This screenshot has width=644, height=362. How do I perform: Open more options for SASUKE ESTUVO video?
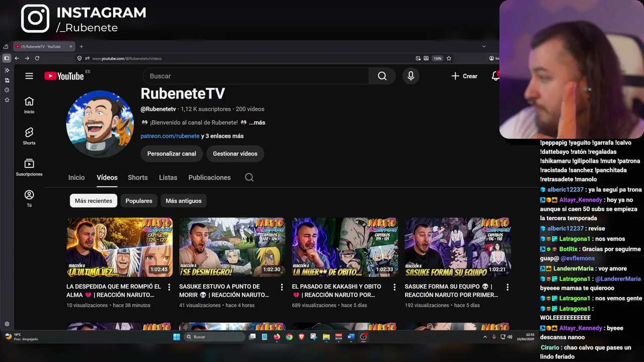(x=282, y=287)
